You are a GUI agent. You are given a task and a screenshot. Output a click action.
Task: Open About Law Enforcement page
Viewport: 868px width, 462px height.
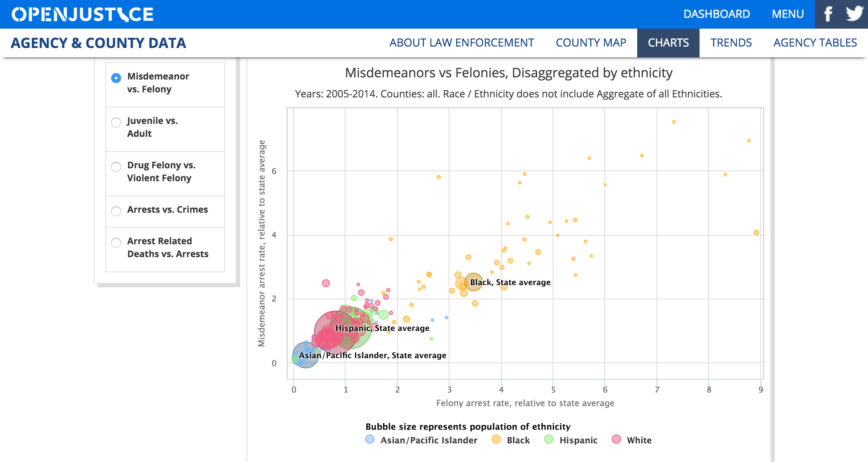[x=462, y=43]
